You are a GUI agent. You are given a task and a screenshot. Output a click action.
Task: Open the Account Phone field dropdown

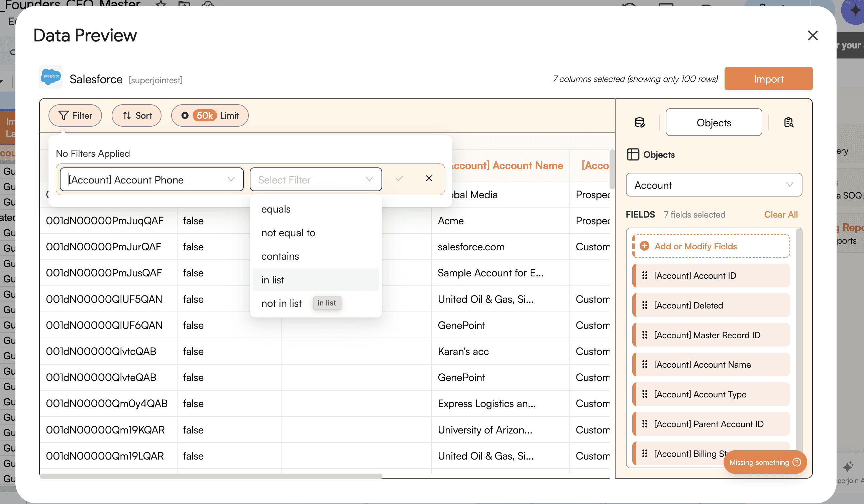coord(151,179)
